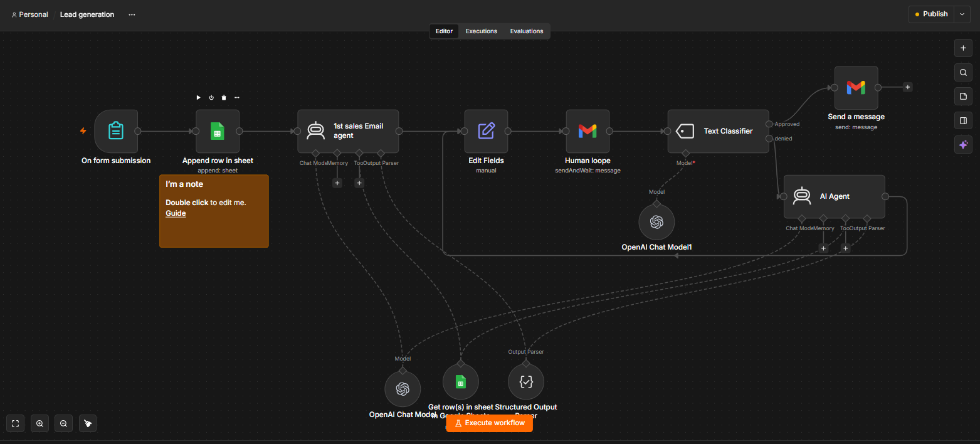Publish the workflow

click(x=931, y=14)
